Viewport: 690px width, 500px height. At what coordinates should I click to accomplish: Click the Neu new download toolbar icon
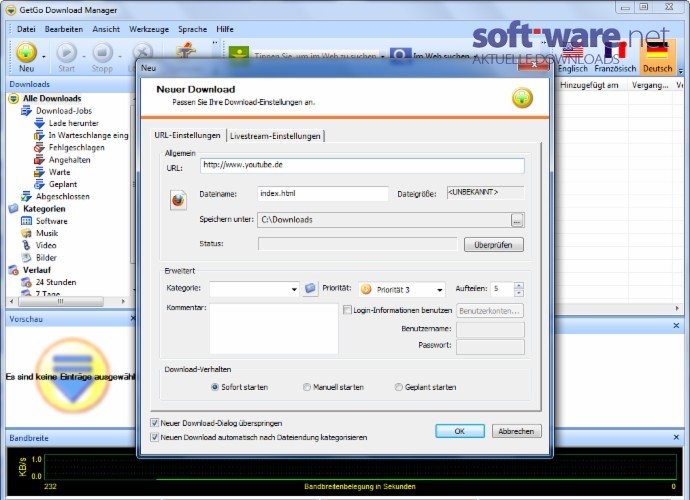26,52
